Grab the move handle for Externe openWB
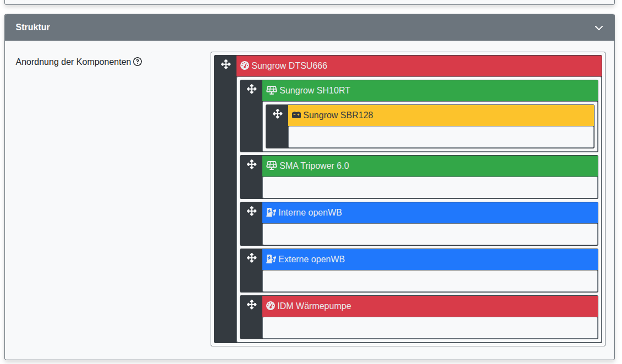This screenshot has width=622, height=364. 251,258
